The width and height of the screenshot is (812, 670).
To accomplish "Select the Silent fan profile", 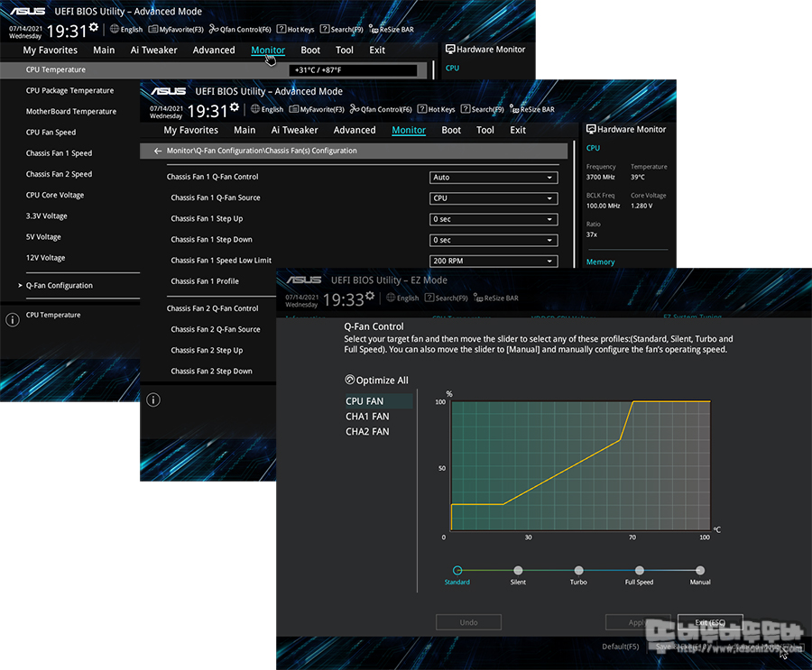I will coord(518,570).
